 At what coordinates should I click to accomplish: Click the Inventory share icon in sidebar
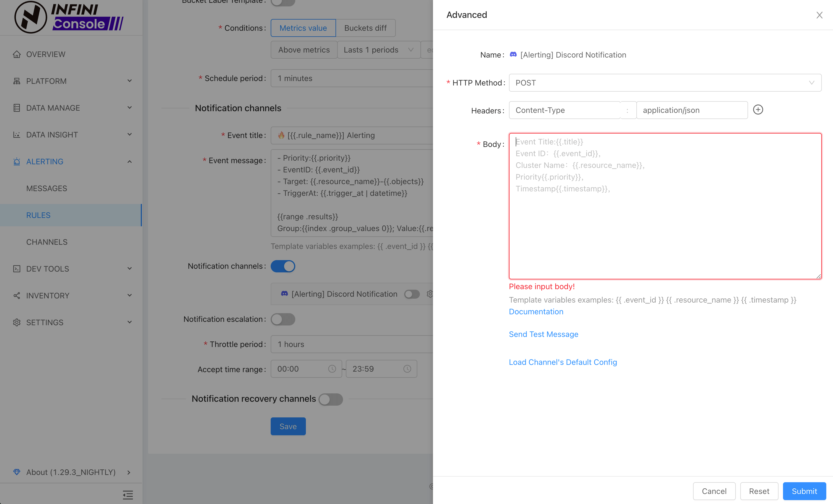click(x=16, y=295)
